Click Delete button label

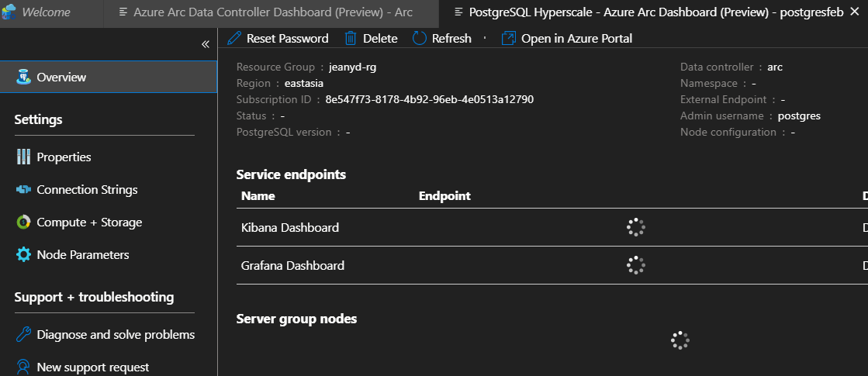pos(380,38)
